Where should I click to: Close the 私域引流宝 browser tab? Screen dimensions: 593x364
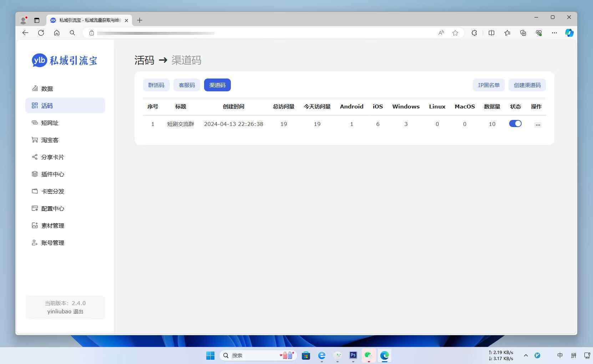click(x=126, y=20)
